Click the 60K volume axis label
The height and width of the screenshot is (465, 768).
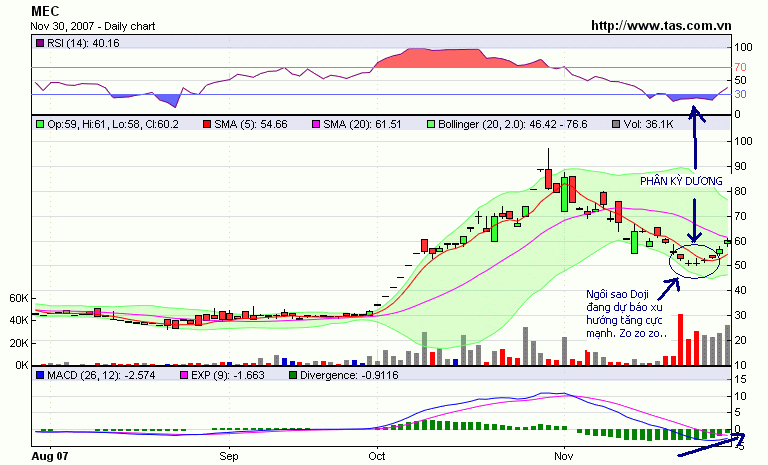point(19,298)
